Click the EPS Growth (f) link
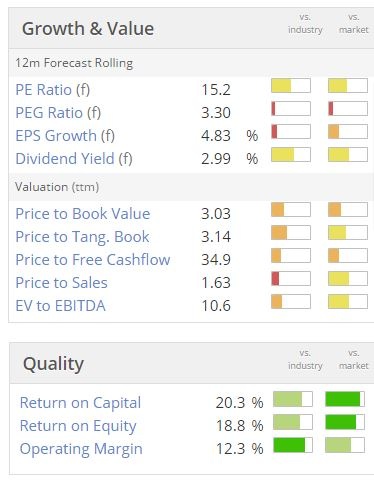Screen dimensions: 374x480 tap(65, 136)
